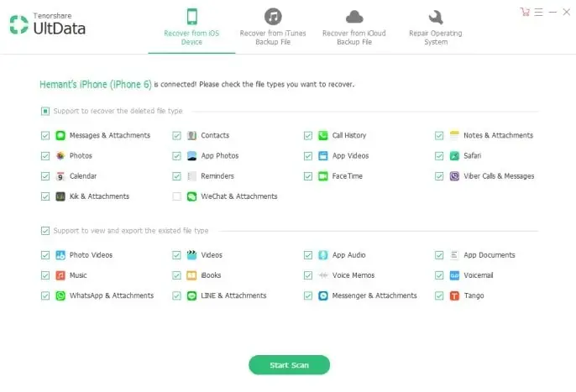Click the Reminders list icon
The width and height of the screenshot is (576, 392).
(191, 176)
